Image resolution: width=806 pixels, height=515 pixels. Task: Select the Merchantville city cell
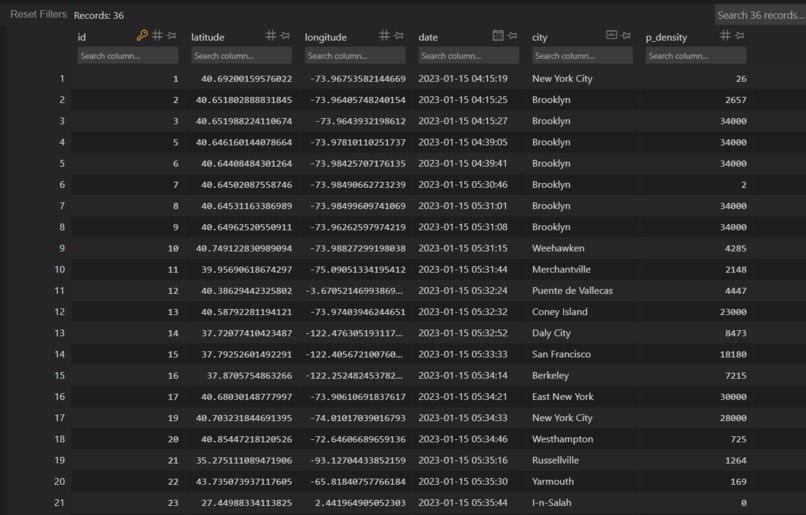(x=561, y=269)
